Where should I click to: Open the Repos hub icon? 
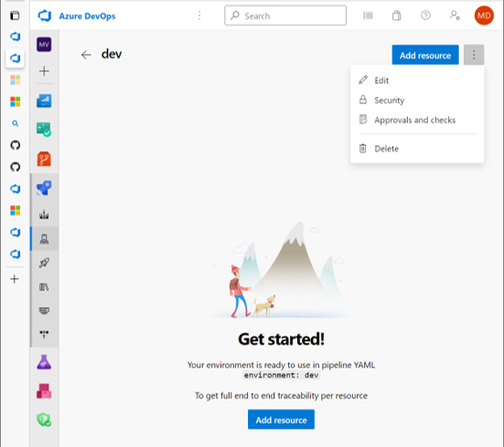[44, 159]
